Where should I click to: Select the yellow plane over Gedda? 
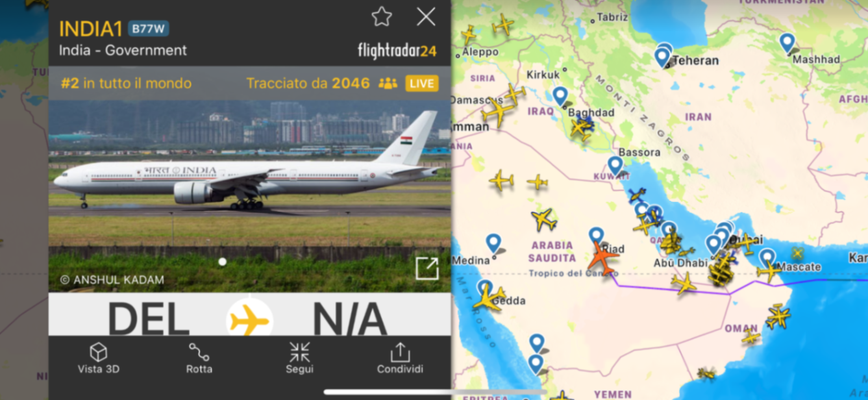(x=488, y=299)
